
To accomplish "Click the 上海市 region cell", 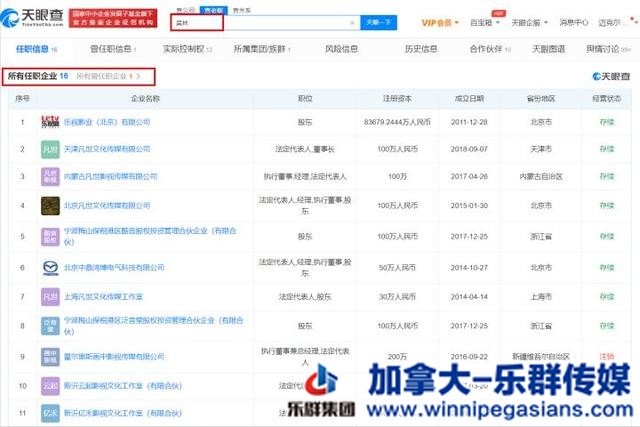I will tap(541, 297).
